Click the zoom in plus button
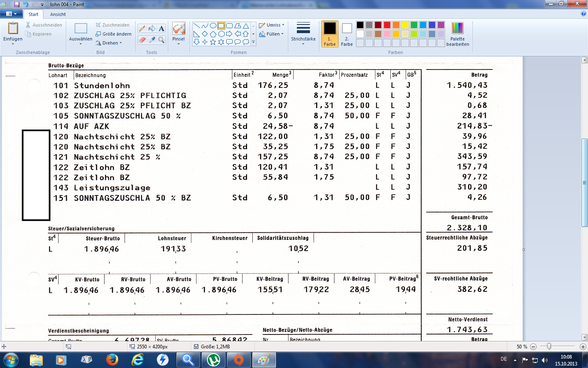Image resolution: width=588 pixels, height=368 pixels. 583,347
